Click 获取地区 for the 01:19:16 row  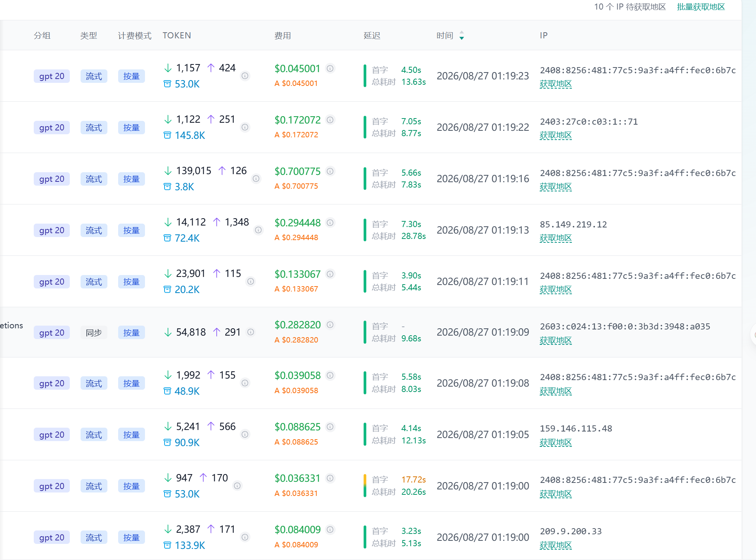pyautogui.click(x=555, y=187)
